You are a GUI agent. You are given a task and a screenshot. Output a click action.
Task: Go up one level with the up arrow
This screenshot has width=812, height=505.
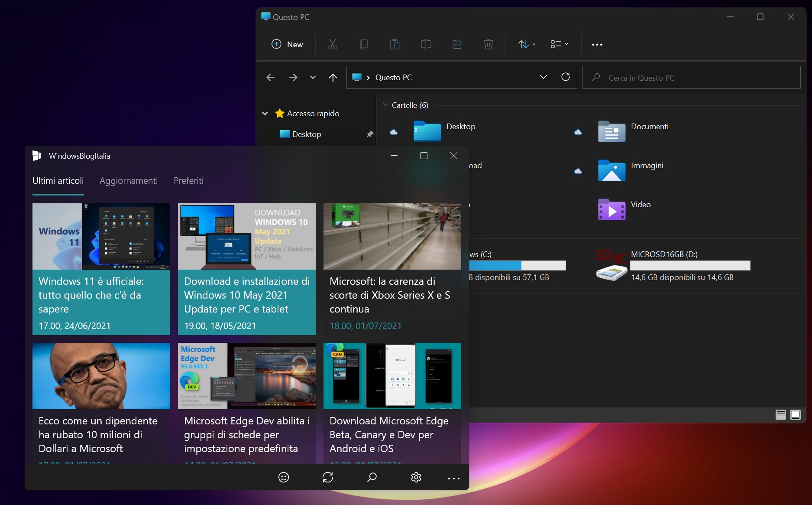333,78
